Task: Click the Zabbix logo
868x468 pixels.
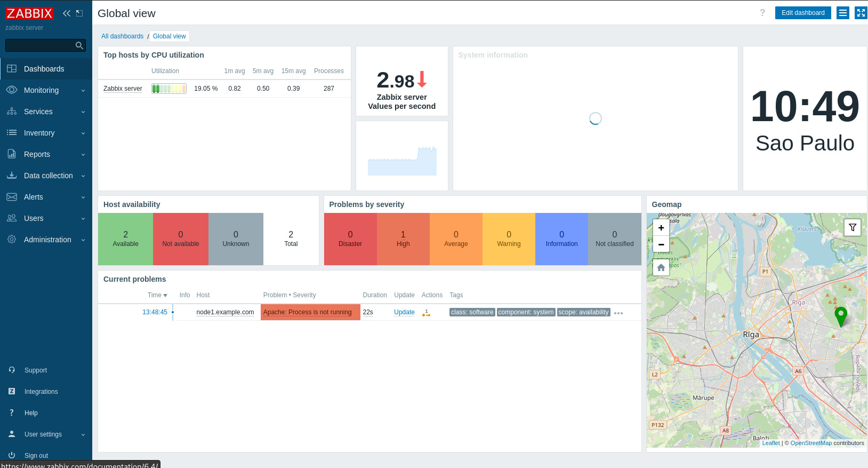Action: [x=29, y=13]
